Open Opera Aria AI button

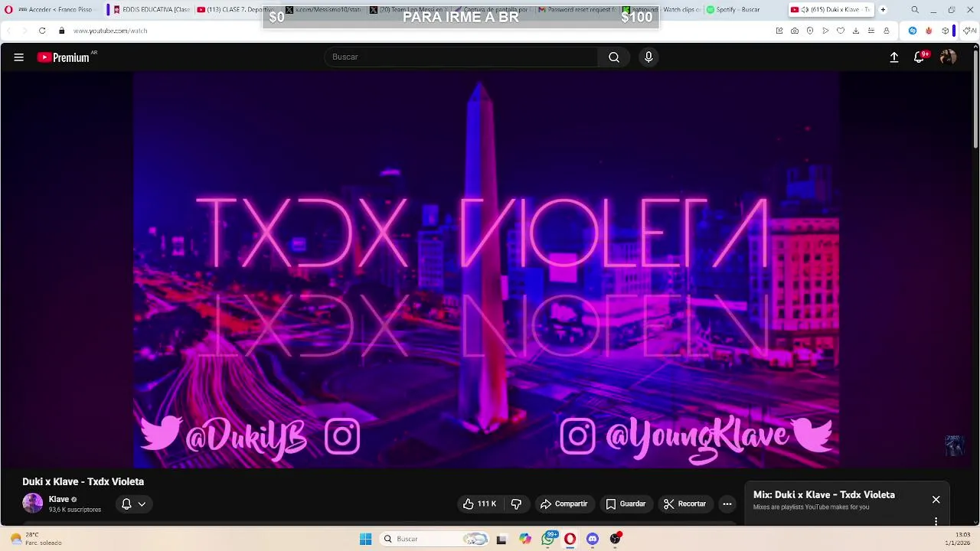click(969, 31)
